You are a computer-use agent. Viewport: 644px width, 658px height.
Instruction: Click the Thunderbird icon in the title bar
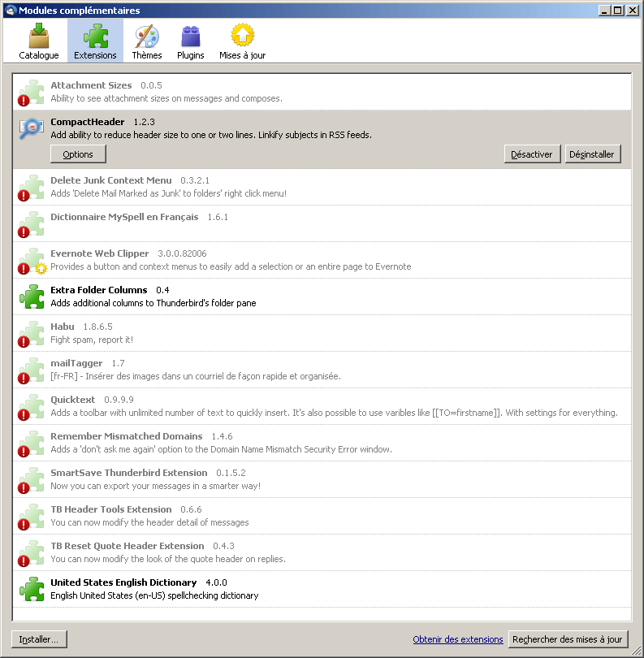click(11, 11)
